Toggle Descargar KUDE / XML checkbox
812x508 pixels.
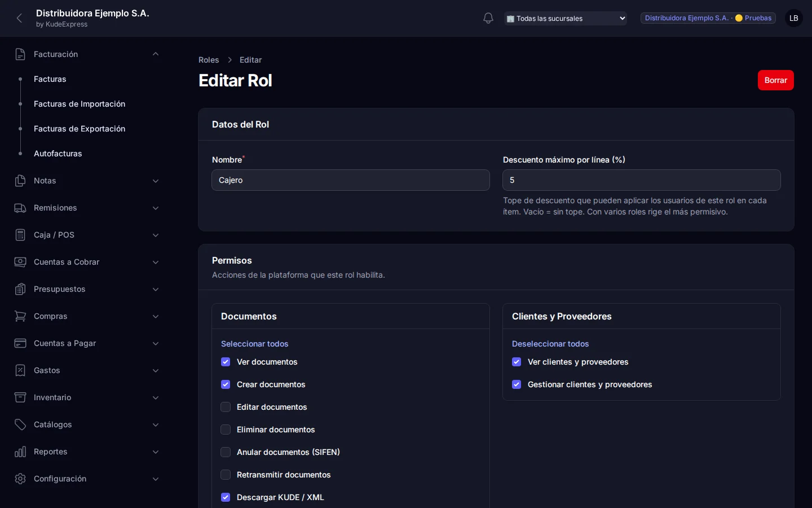pos(226,497)
